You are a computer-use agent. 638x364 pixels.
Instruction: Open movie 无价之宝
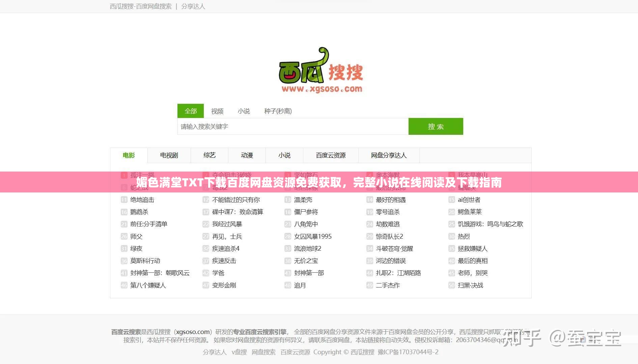coord(306,261)
